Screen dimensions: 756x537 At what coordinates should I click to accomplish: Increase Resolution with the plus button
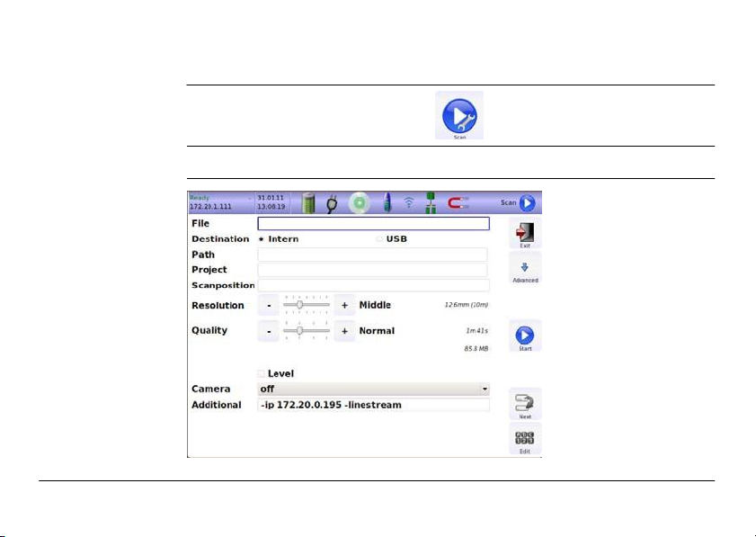click(344, 306)
